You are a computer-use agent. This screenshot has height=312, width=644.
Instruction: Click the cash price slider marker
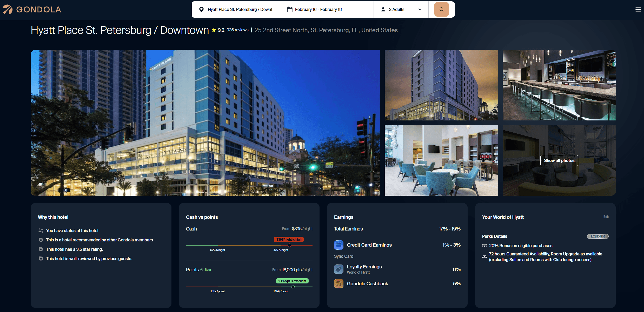tap(289, 245)
